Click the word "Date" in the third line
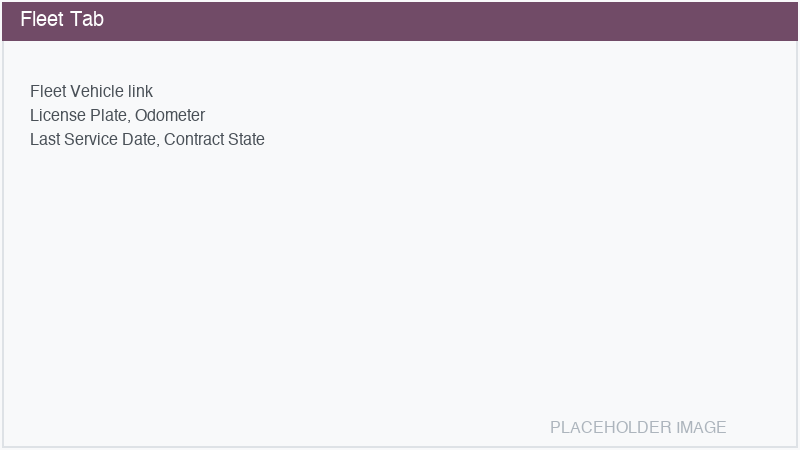800x450 pixels. point(139,140)
